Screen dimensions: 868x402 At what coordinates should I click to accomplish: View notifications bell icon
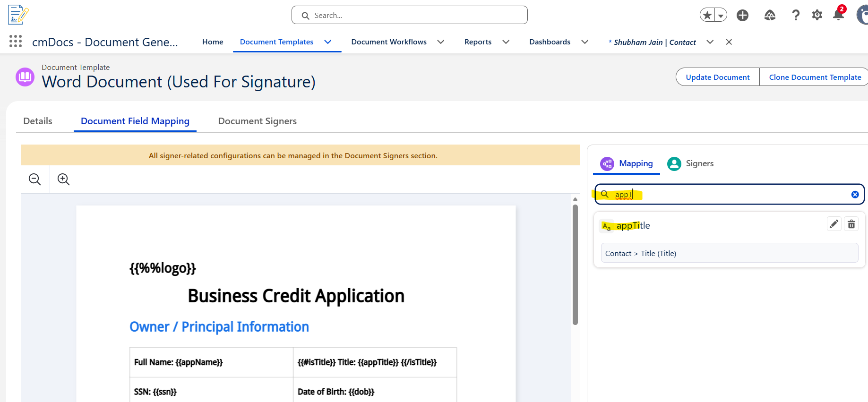[839, 14]
